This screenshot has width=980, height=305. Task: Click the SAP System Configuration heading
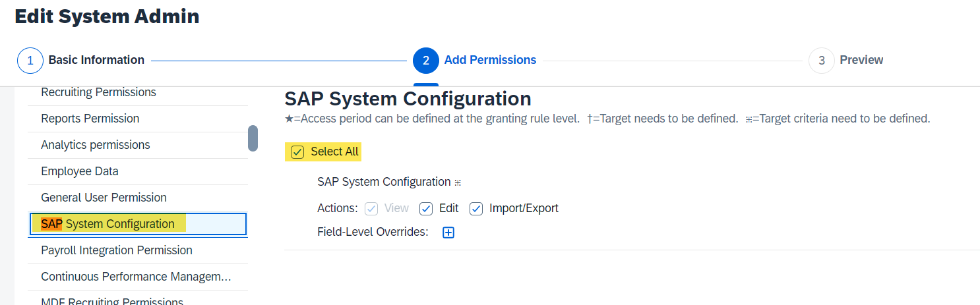point(408,99)
